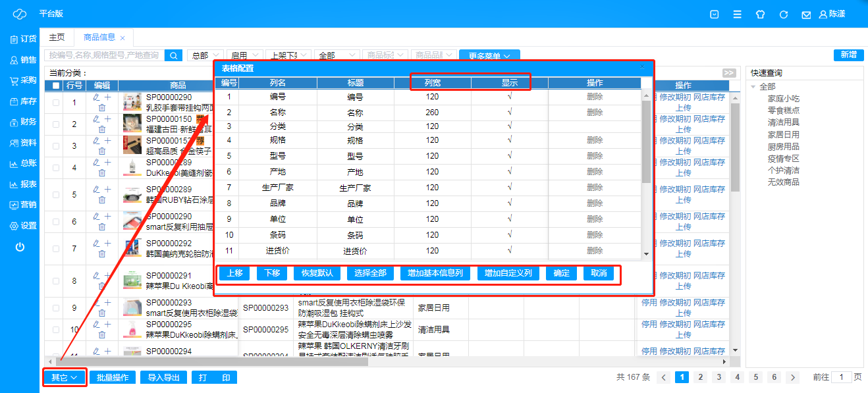868x393 pixels.
Task: Open the mail envelope icon
Action: point(805,14)
